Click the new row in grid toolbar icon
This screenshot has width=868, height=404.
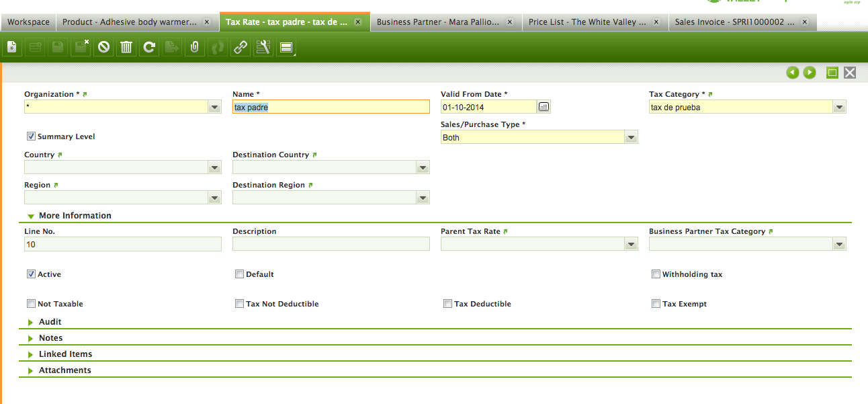point(36,47)
